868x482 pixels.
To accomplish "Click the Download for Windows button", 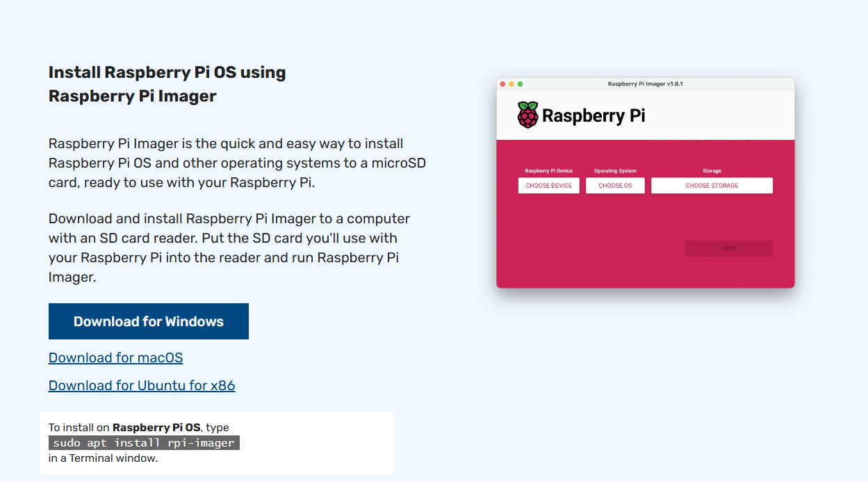I will (149, 321).
